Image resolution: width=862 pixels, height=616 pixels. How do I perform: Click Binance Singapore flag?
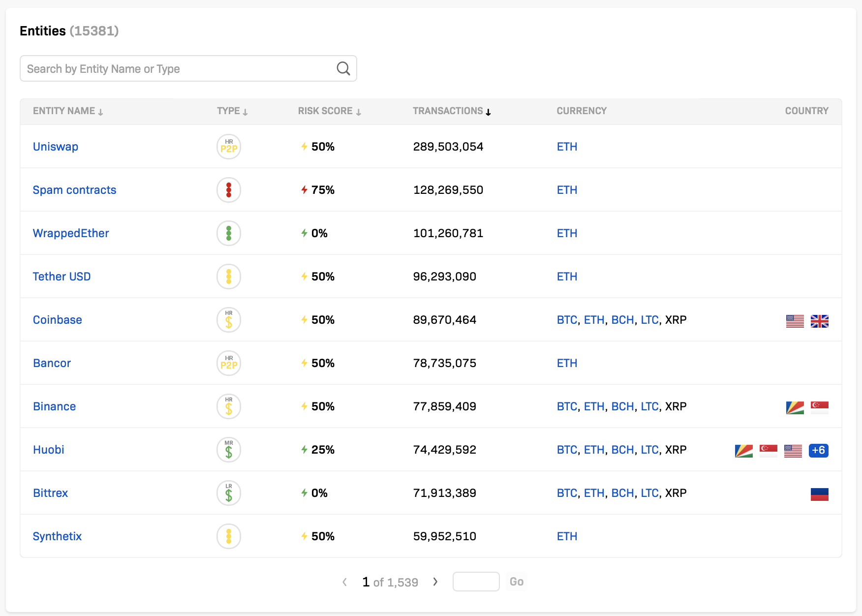click(820, 407)
